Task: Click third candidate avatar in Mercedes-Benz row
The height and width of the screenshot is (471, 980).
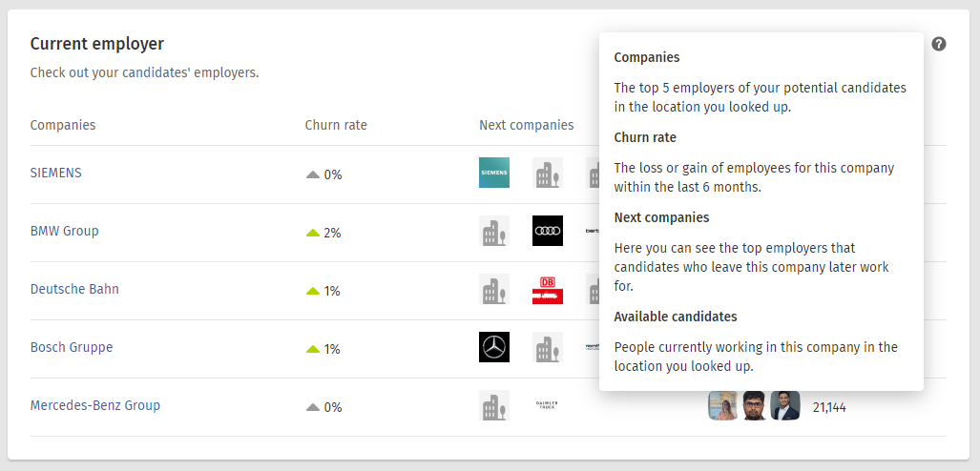Action: [x=785, y=406]
